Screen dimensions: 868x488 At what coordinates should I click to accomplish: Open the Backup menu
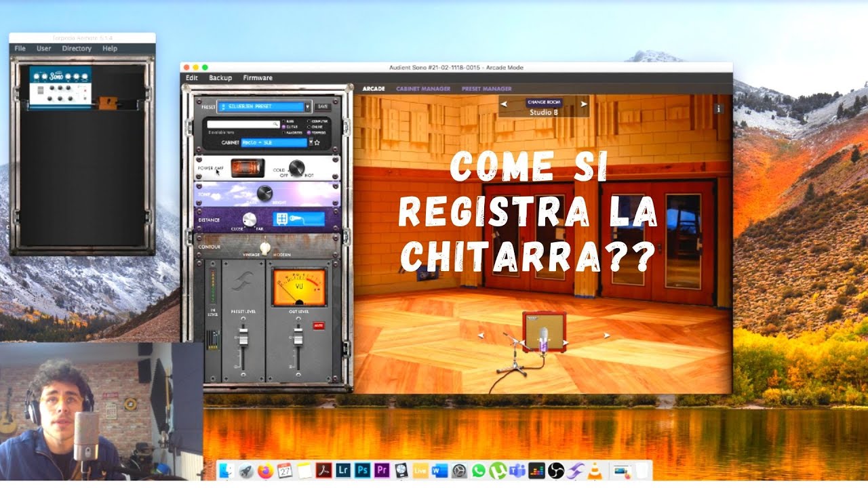220,78
